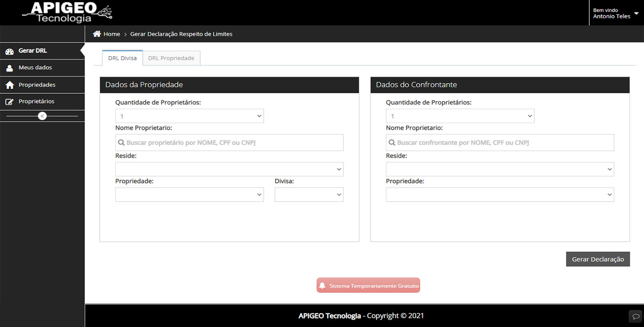This screenshot has width=644, height=327.
Task: Click the Propriedades house icon in sidebar
Action: [9, 85]
